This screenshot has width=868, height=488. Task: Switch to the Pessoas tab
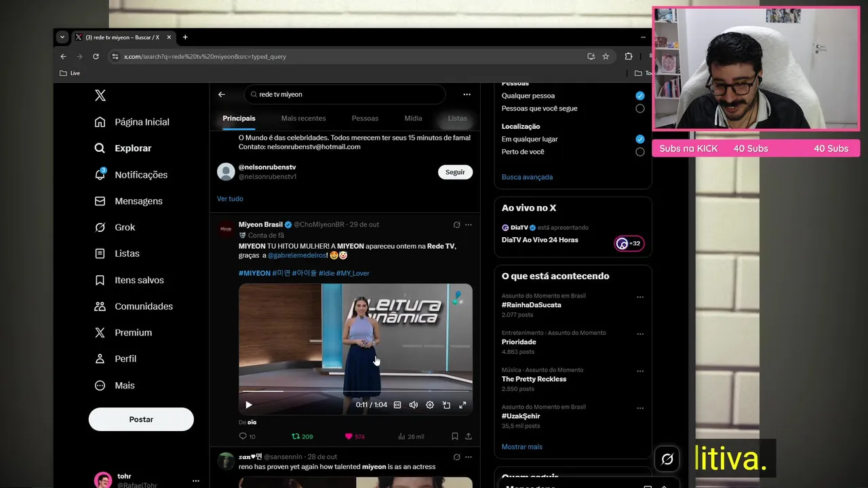tap(365, 118)
